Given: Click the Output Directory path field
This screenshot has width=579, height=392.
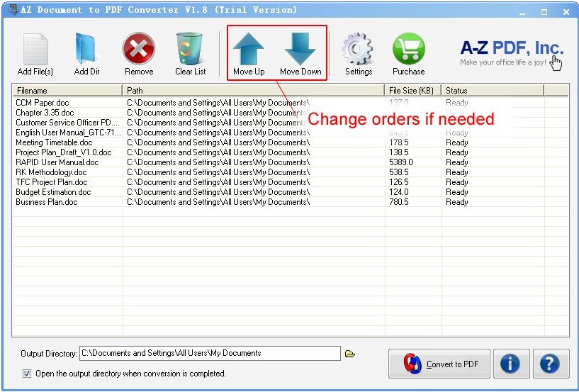Looking at the screenshot, I should point(210,353).
